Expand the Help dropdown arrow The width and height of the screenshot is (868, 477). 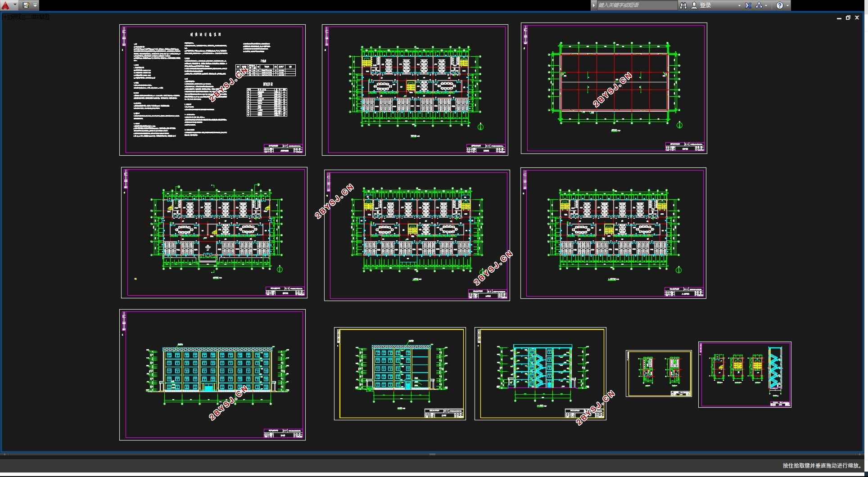click(787, 5)
